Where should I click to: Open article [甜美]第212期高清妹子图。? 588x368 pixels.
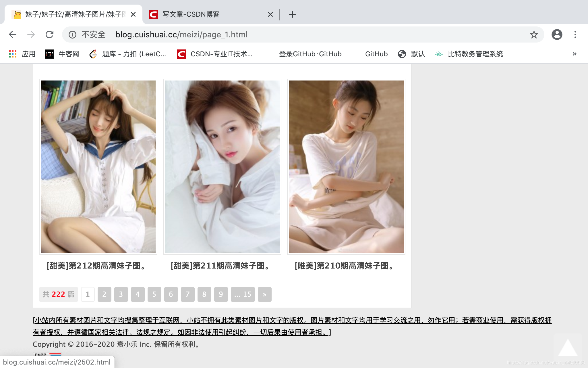tap(96, 266)
